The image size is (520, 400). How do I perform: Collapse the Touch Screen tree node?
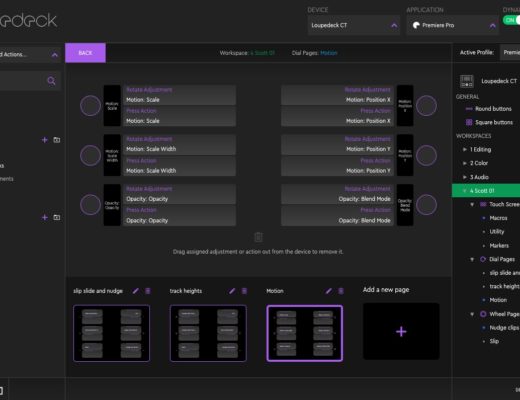point(472,204)
